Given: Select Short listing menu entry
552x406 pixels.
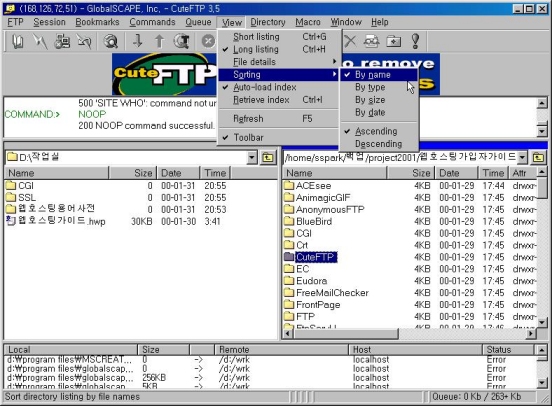Looking at the screenshot, I should (x=278, y=37).
